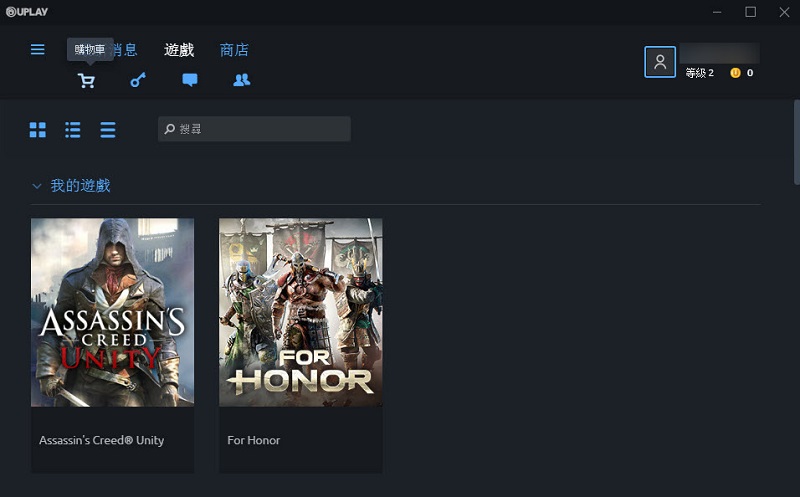Viewport: 800px width, 497px height.
Task: Click the key activation icon
Action: (x=138, y=80)
